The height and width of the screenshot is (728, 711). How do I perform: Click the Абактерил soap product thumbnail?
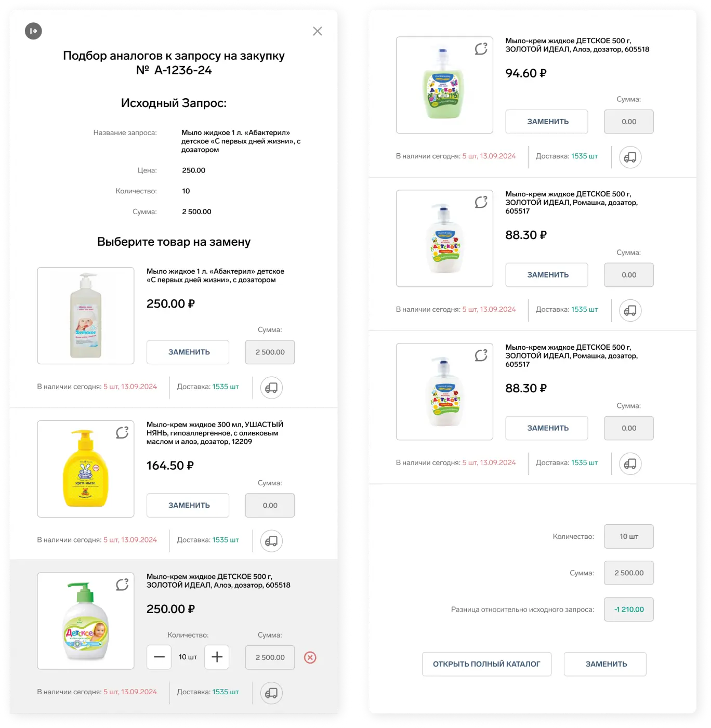(x=86, y=315)
